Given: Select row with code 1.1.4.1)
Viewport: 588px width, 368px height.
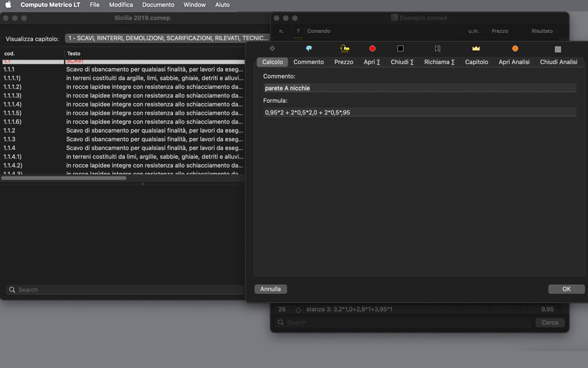Looking at the screenshot, I should [123, 157].
